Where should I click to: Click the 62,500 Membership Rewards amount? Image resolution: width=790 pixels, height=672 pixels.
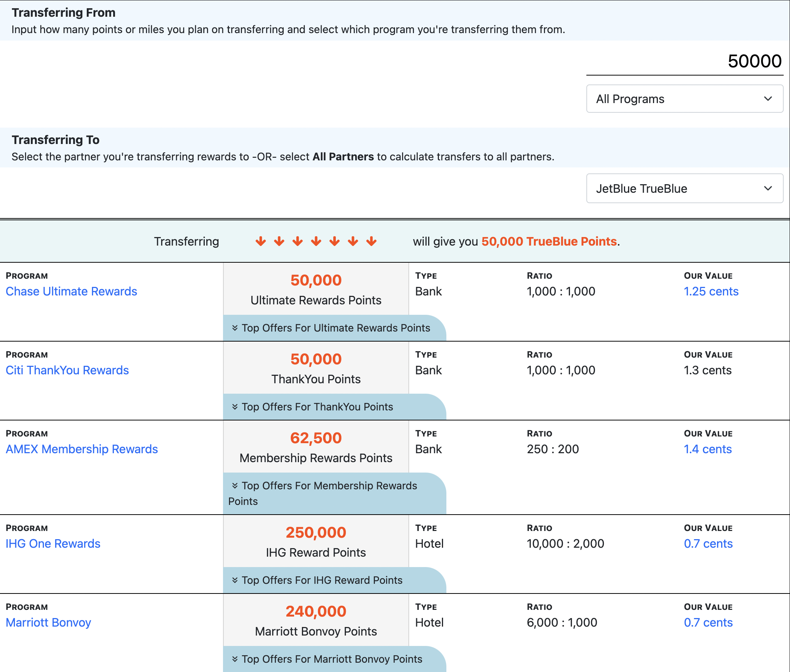(x=316, y=438)
